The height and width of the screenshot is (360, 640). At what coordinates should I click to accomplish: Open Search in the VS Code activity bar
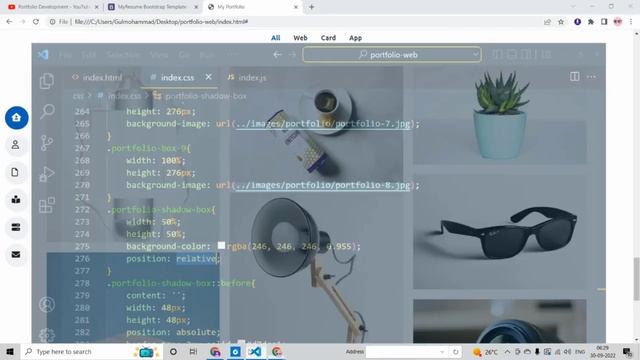pos(47,111)
